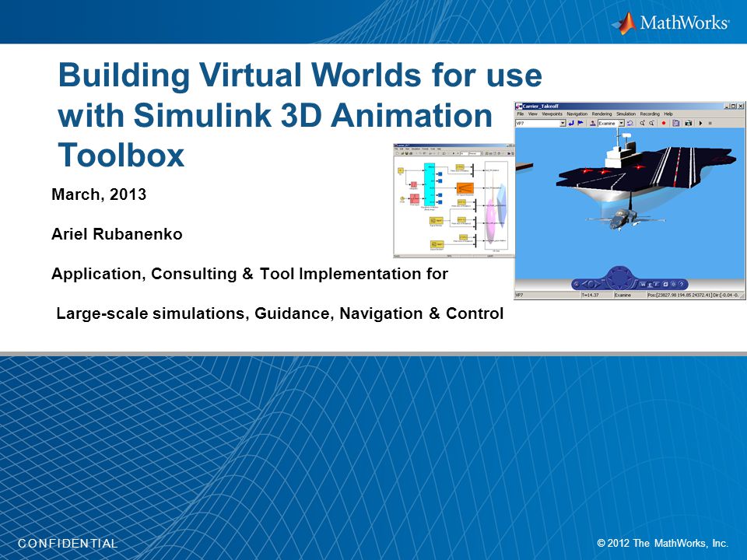
Task: Click the March, 2013 date text
Action: click(99, 194)
